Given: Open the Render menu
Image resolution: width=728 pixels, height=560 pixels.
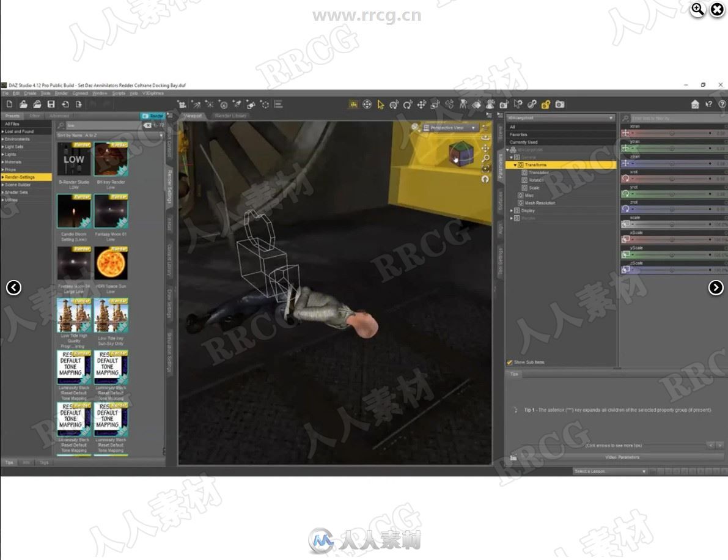Looking at the screenshot, I should point(61,94).
